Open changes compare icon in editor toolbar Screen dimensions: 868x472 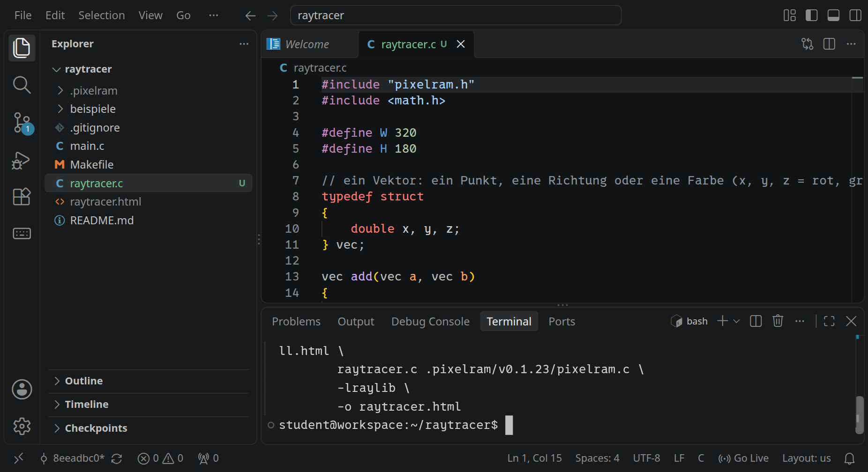807,44
